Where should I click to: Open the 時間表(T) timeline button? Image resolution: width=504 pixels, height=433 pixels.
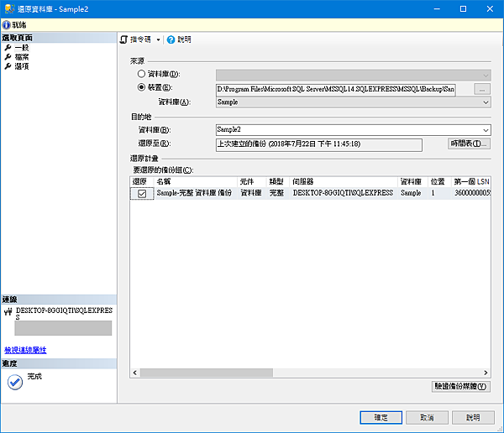[469, 143]
